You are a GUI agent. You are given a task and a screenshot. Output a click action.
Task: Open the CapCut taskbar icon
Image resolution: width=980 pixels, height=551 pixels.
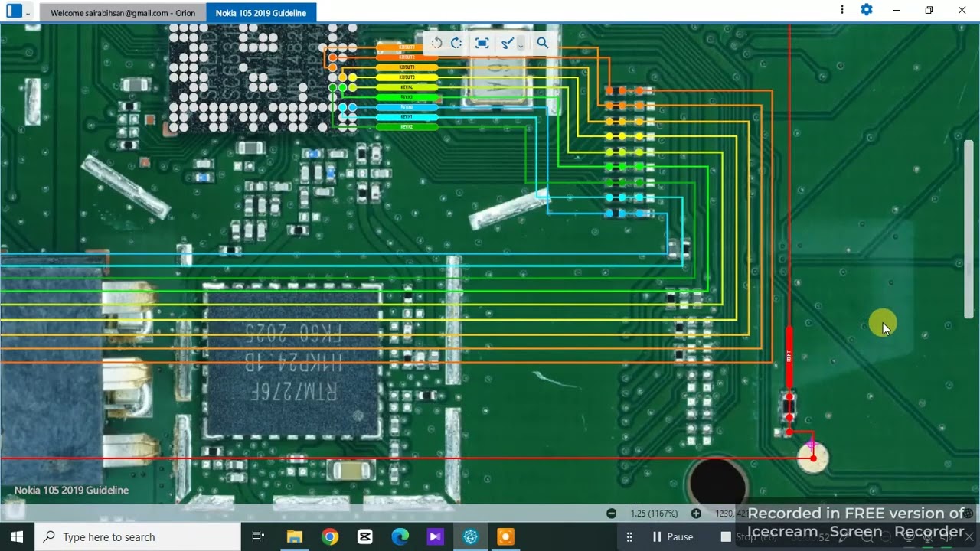pos(365,536)
